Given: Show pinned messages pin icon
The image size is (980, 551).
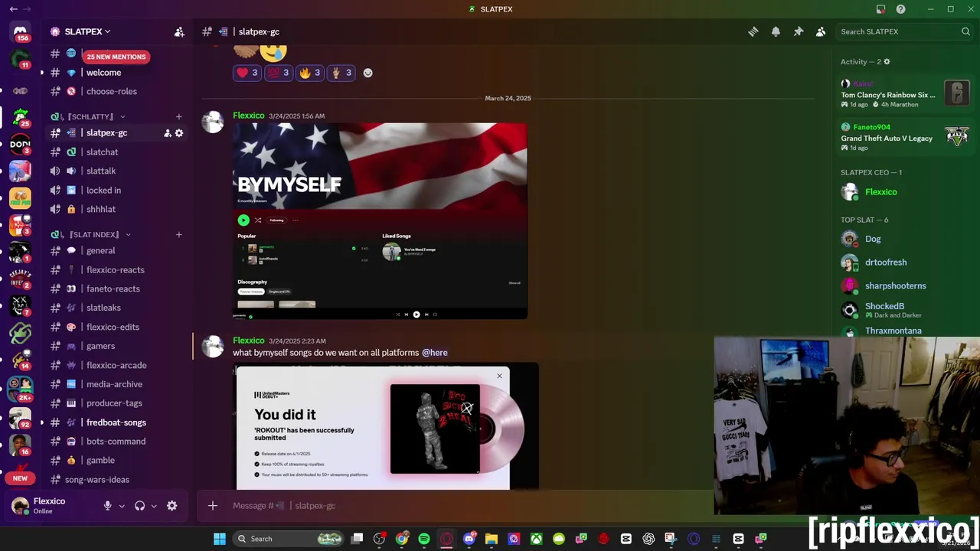Looking at the screenshot, I should click(x=798, y=31).
